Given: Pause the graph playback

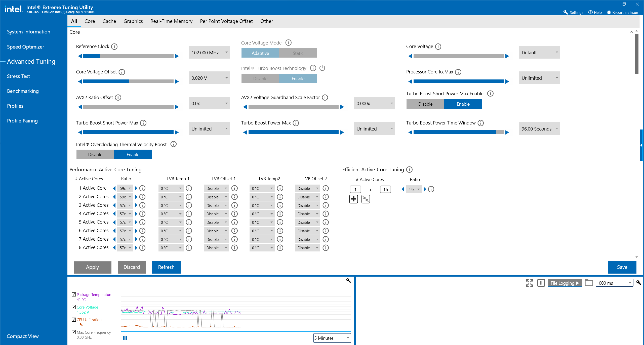Looking at the screenshot, I should pos(125,338).
